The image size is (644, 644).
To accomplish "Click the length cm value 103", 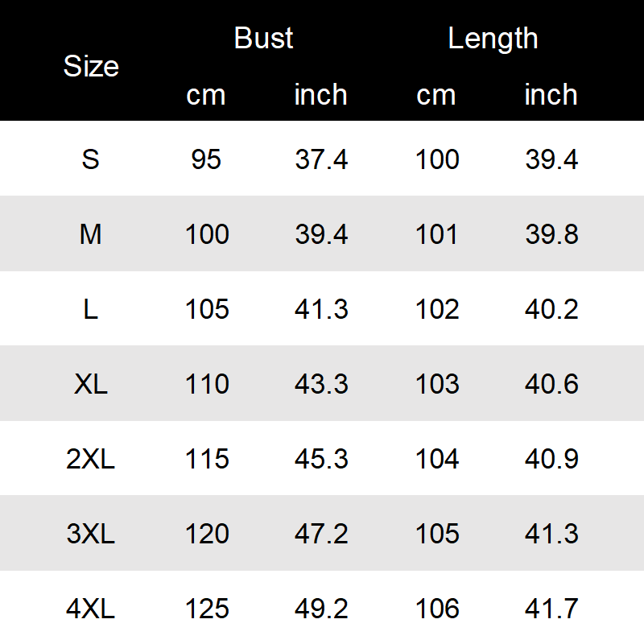I will [x=437, y=384].
